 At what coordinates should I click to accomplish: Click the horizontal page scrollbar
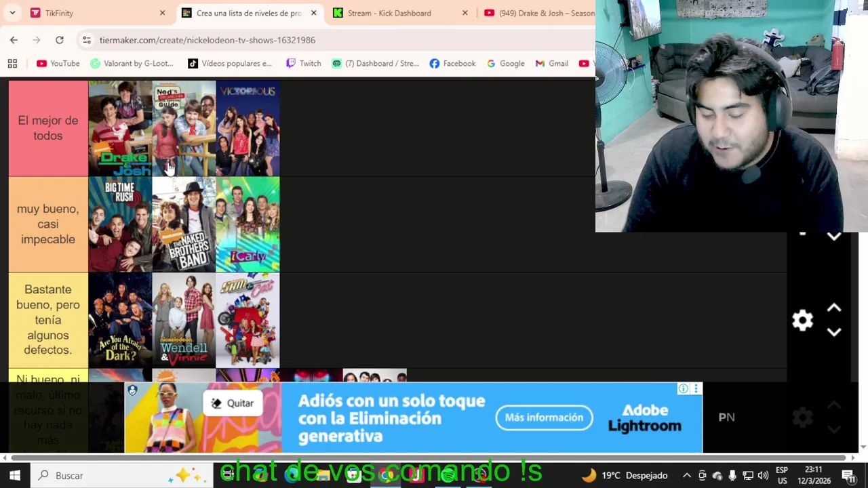[427, 457]
